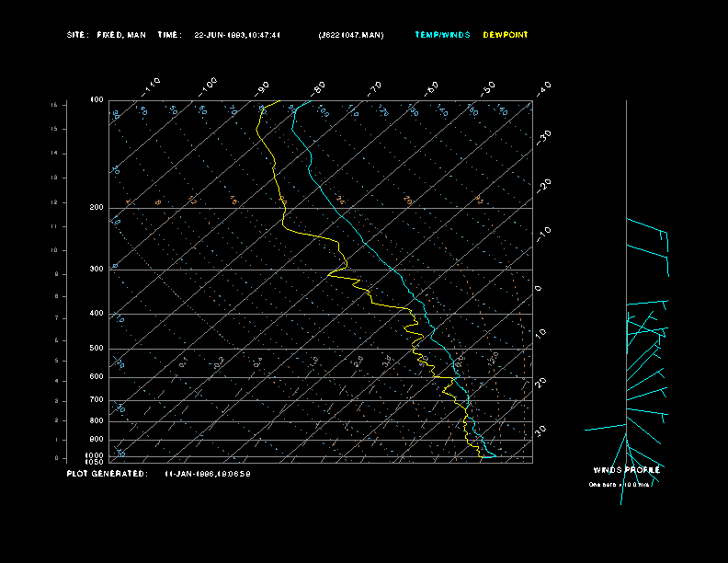Click the 700 pressure level label

[97, 400]
